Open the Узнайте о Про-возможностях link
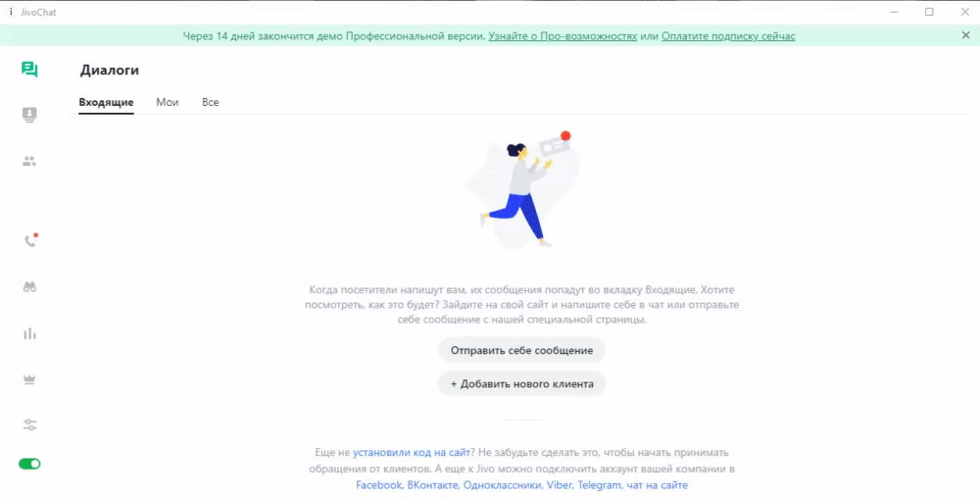Screen dimensions: 980x498 click(x=563, y=36)
